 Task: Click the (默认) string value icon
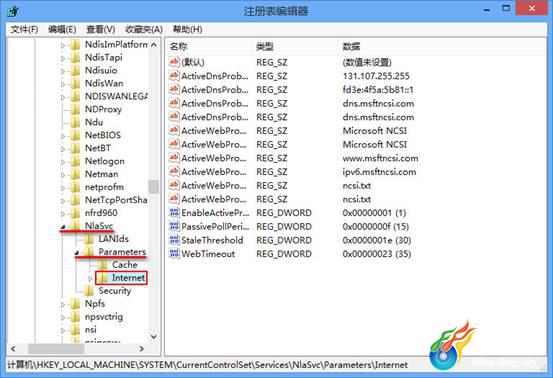point(174,62)
